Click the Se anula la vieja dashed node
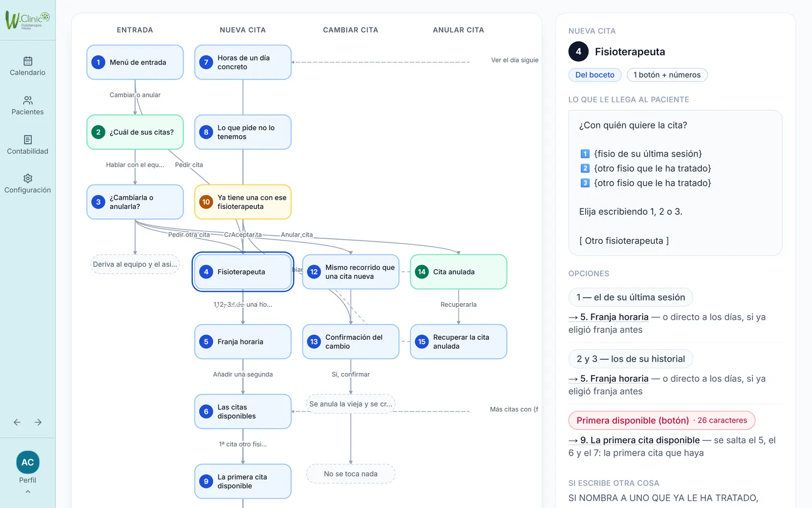 (351, 404)
